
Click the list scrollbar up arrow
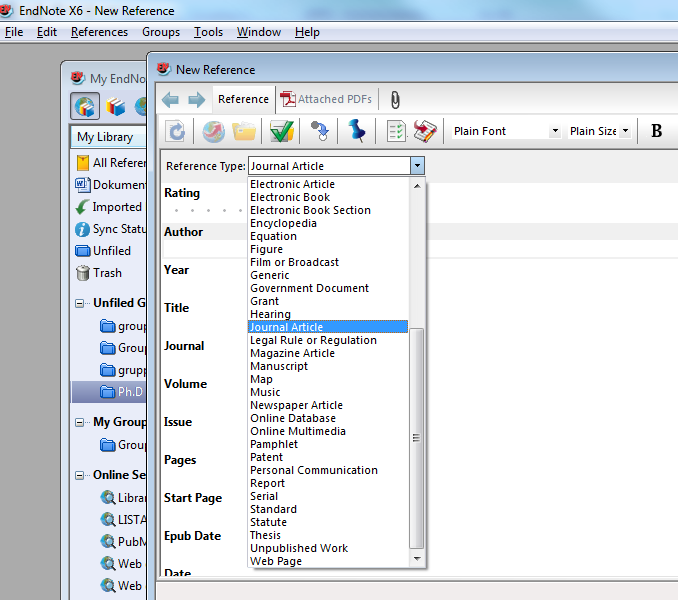tap(417, 186)
